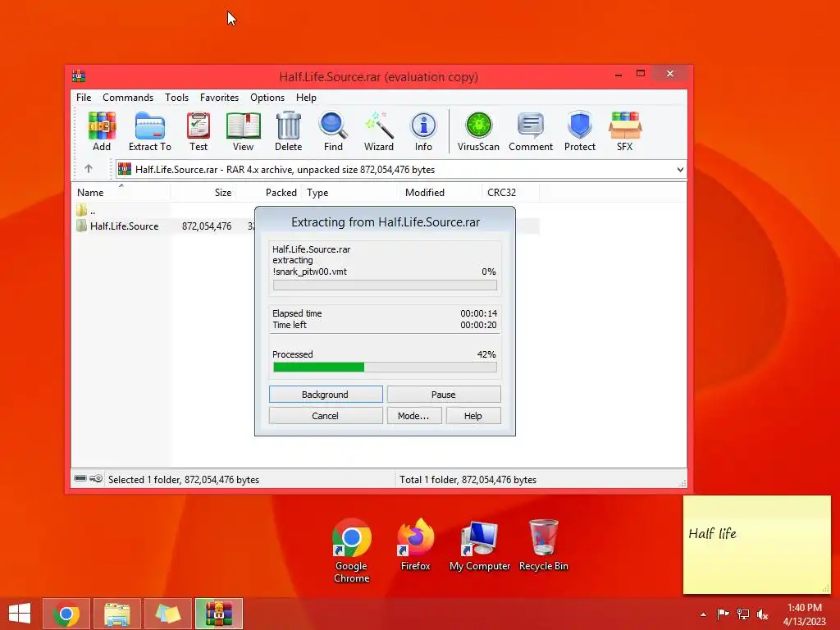The width and height of the screenshot is (840, 630).
Task: Open File Explorer from taskbar
Action: coord(117,614)
